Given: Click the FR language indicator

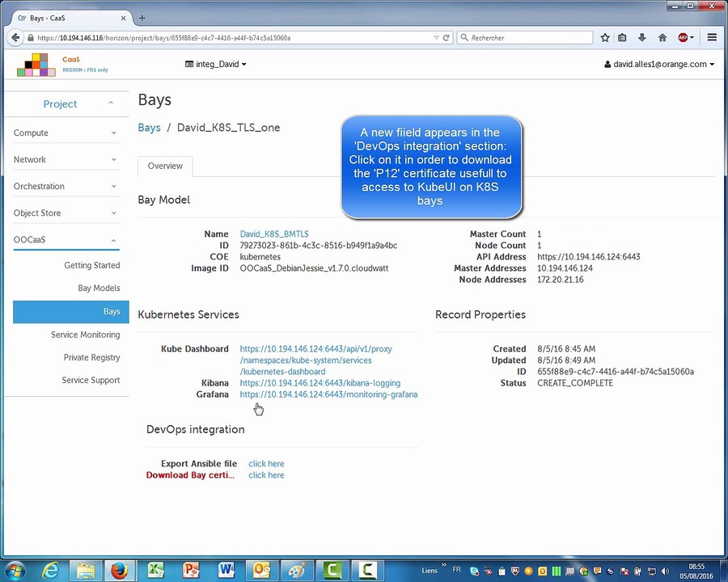Looking at the screenshot, I should click(x=456, y=569).
